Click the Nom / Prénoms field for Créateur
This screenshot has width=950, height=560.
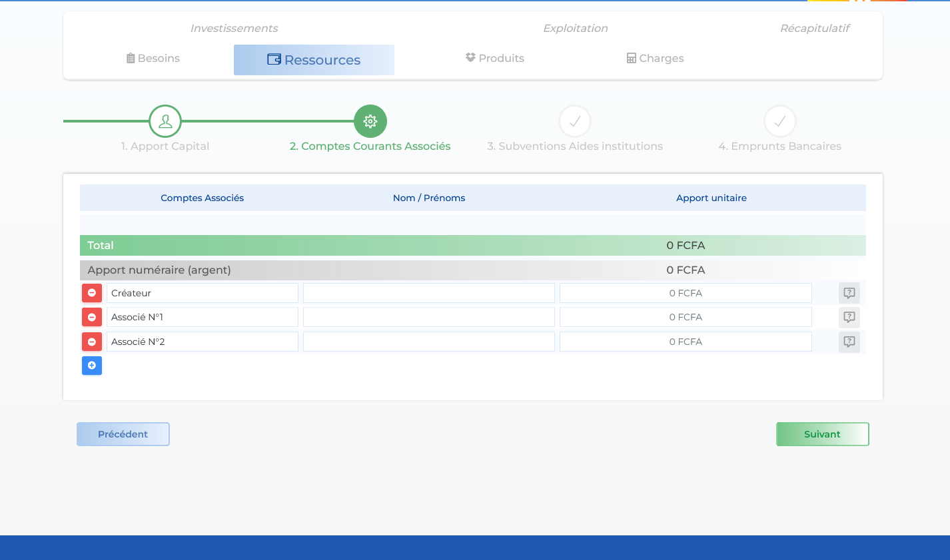(428, 293)
